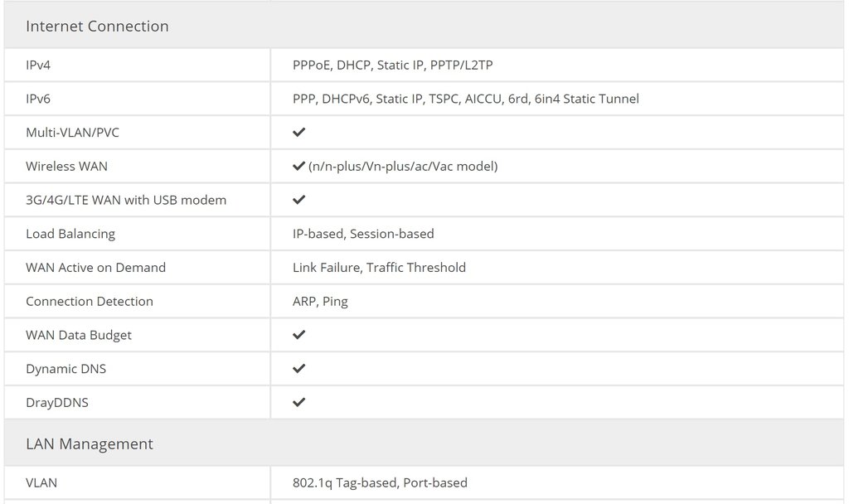
Task: Click the Connection Detection row label
Action: (x=90, y=302)
